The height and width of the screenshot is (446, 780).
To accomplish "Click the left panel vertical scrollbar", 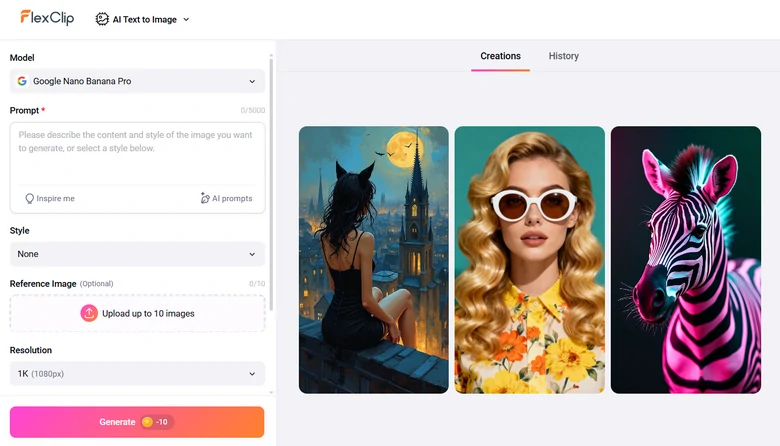I will tap(271, 184).
